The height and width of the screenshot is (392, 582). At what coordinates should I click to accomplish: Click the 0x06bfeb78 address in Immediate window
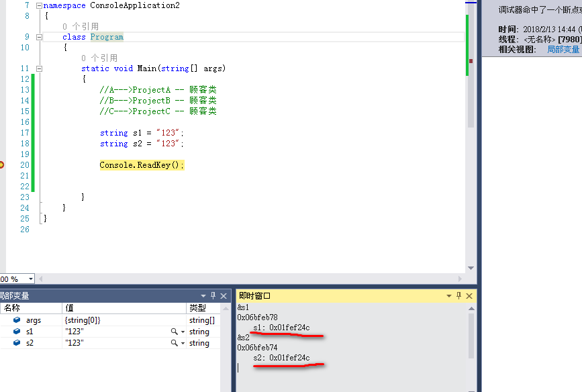click(x=257, y=317)
